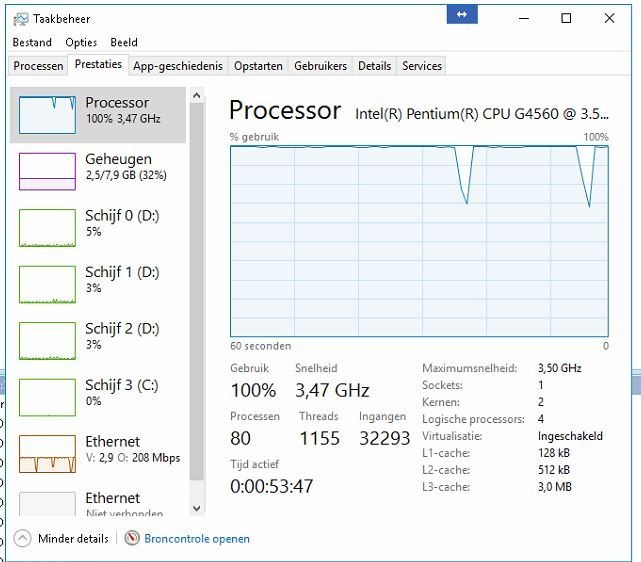Collapse view with Minder details chevron

pos(23,538)
